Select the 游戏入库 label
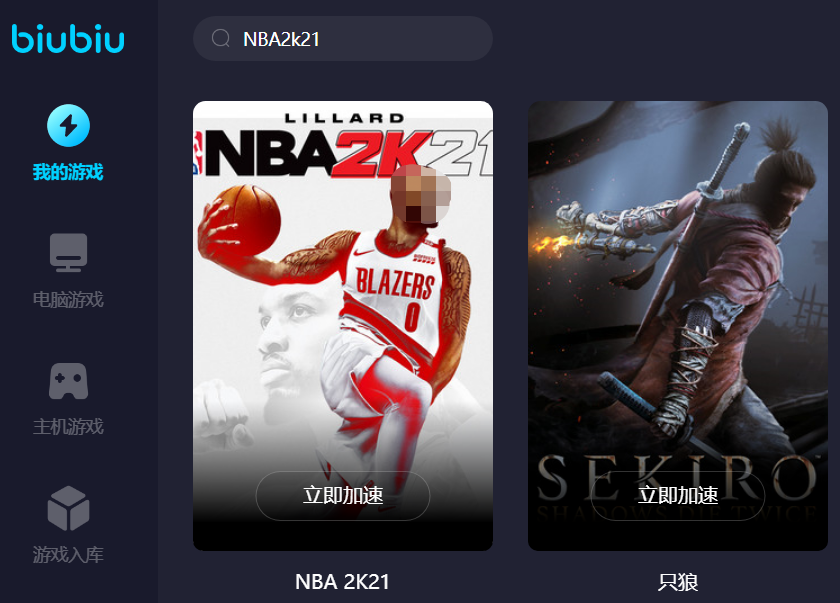Image resolution: width=840 pixels, height=603 pixels. 68,554
